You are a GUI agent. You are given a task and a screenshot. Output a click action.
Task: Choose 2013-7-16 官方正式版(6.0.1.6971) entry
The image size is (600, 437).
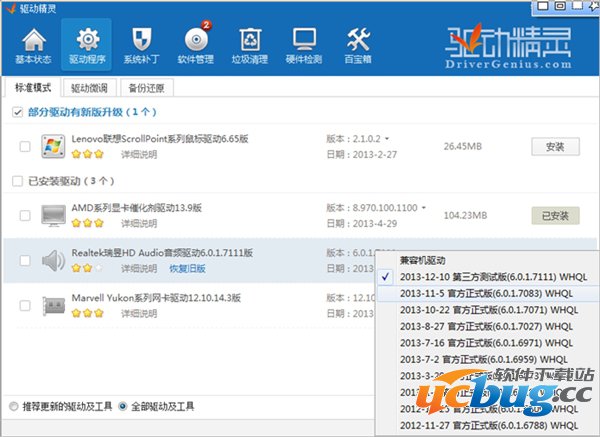pyautogui.click(x=487, y=343)
